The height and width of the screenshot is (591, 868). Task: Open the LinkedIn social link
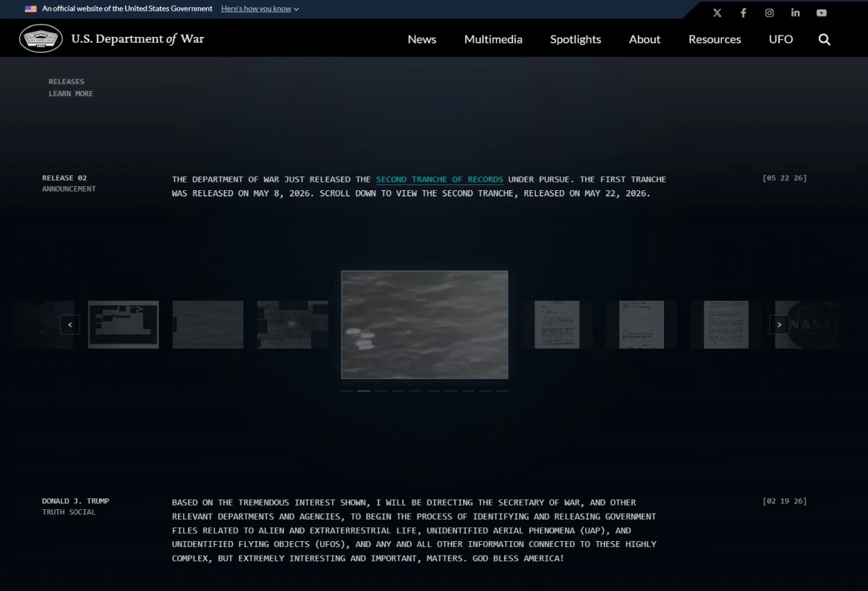796,13
